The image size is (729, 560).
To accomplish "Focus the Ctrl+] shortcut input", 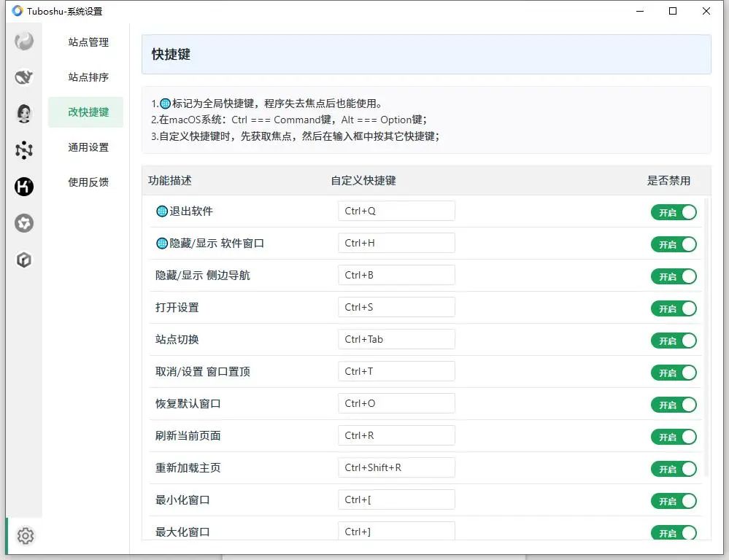I will tap(396, 531).
